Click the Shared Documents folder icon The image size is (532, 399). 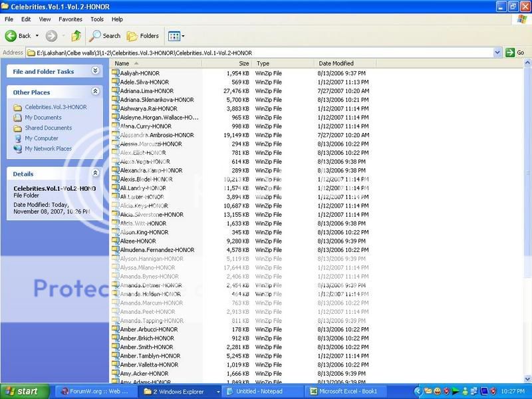click(x=18, y=128)
